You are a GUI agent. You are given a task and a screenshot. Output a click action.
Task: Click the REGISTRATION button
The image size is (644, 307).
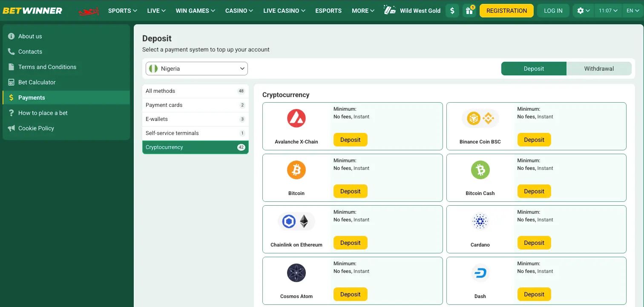506,11
